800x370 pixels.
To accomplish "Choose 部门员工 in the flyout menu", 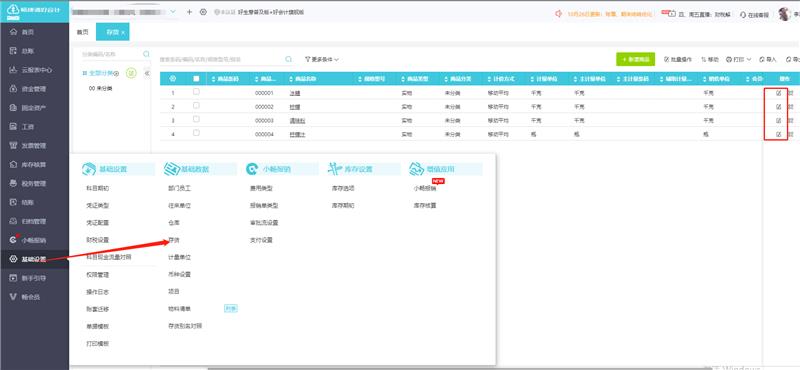I will [x=179, y=188].
